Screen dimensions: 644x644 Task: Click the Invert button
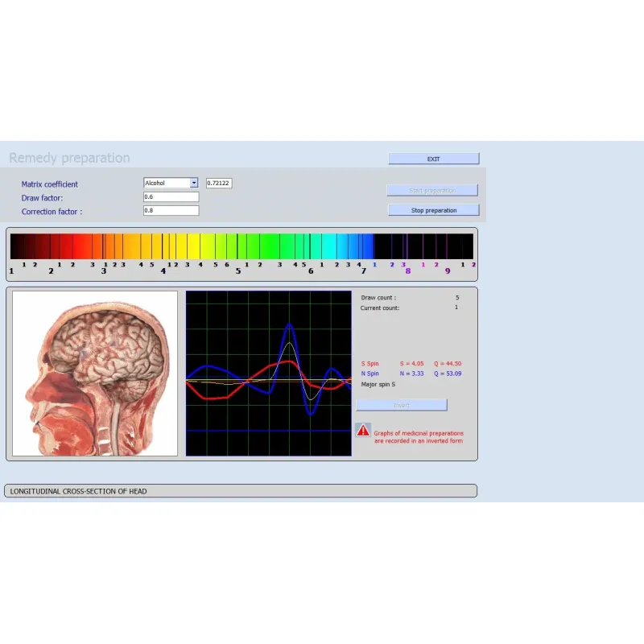[401, 405]
